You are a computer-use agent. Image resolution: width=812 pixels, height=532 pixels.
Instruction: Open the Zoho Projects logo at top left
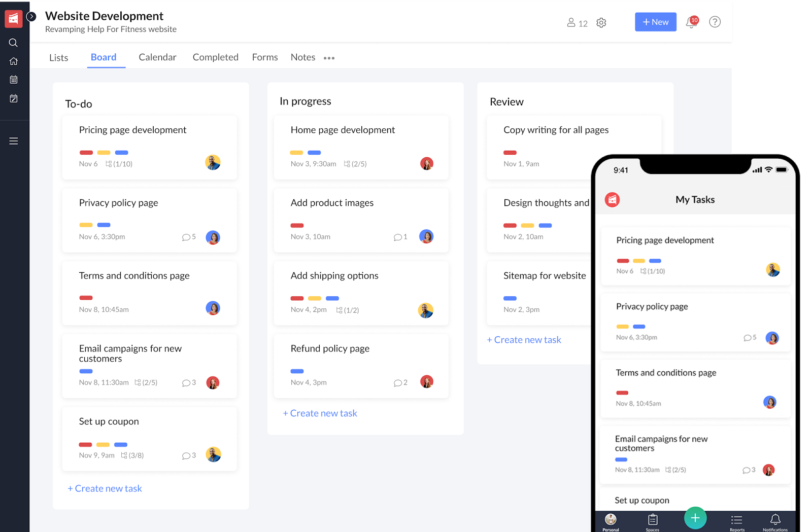(13, 18)
